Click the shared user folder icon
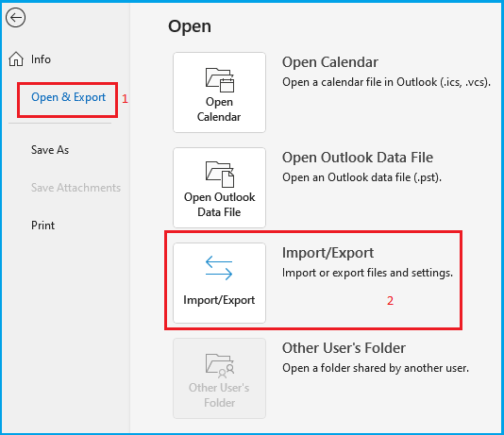This screenshot has height=435, width=504. (220, 365)
